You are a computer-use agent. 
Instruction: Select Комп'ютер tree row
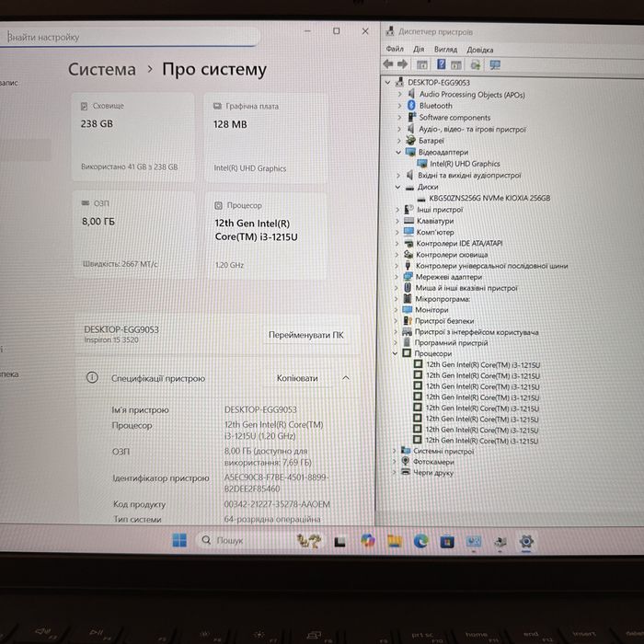pos(435,232)
